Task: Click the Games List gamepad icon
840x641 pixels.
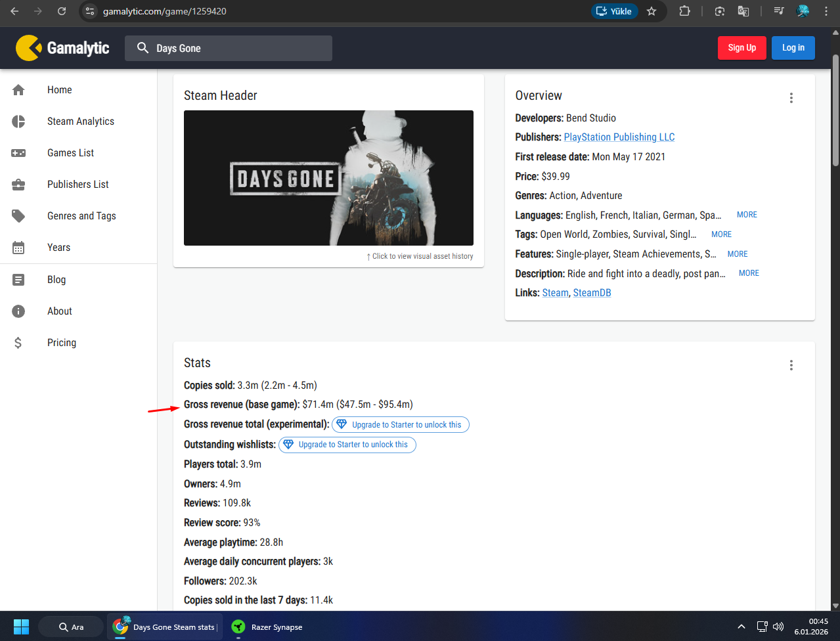Action: pyautogui.click(x=18, y=152)
